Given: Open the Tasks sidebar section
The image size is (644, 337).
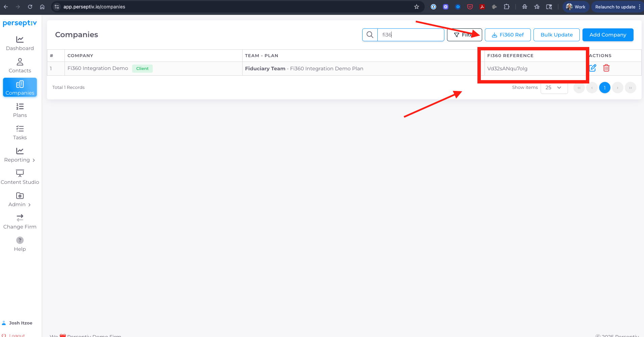Looking at the screenshot, I should click(x=20, y=133).
